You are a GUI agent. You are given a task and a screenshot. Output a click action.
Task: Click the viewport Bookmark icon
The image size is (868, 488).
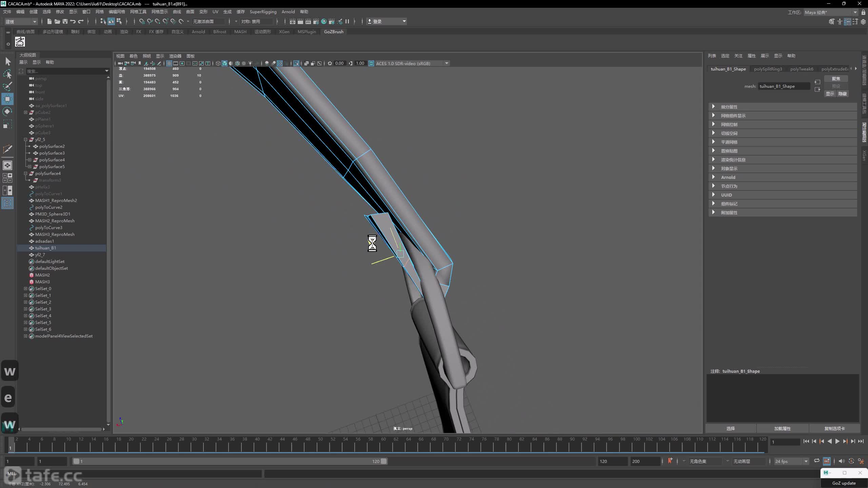pos(139,63)
